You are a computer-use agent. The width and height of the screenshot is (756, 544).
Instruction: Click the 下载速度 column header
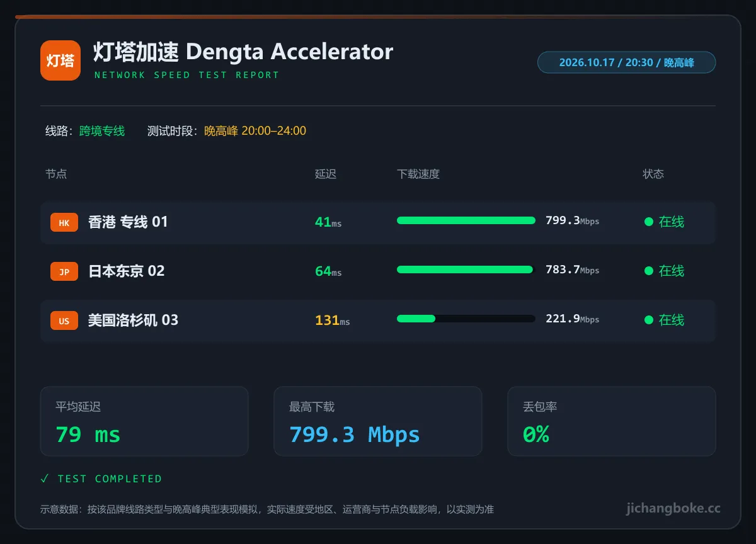[x=418, y=174]
